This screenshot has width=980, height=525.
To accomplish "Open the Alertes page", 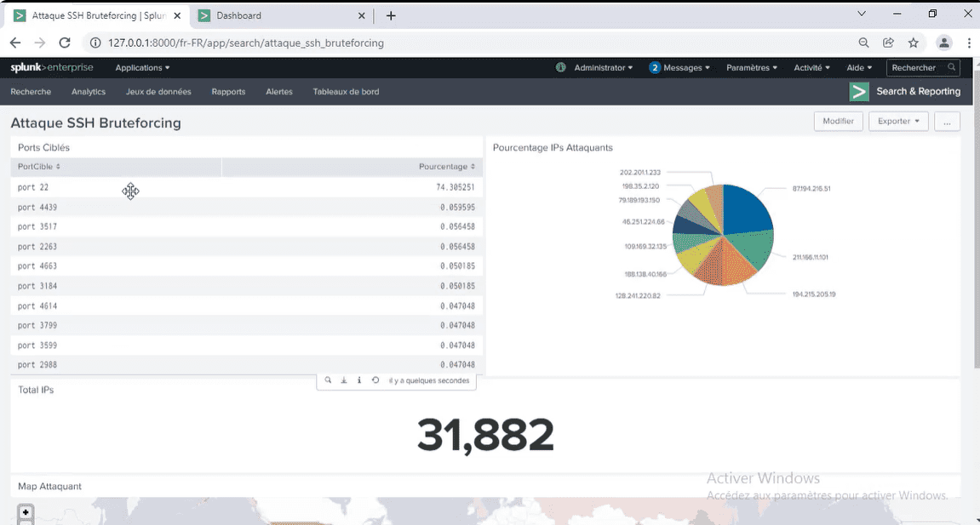I will pyautogui.click(x=278, y=92).
